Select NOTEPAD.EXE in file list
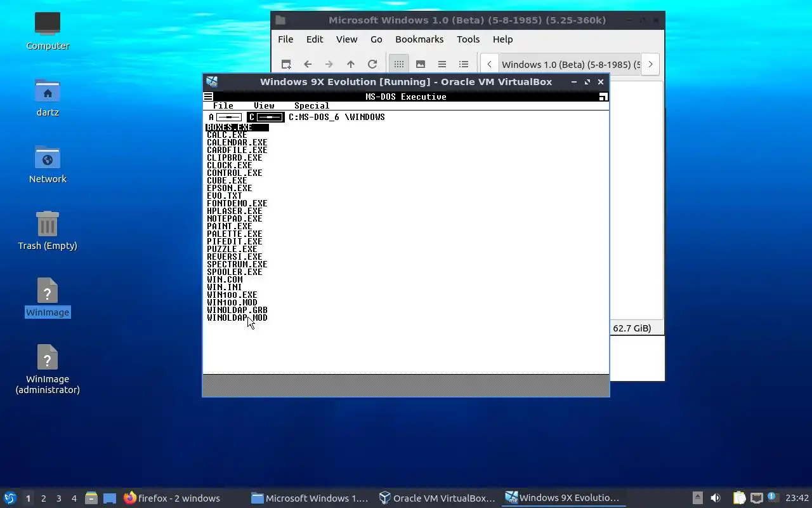 tap(234, 218)
